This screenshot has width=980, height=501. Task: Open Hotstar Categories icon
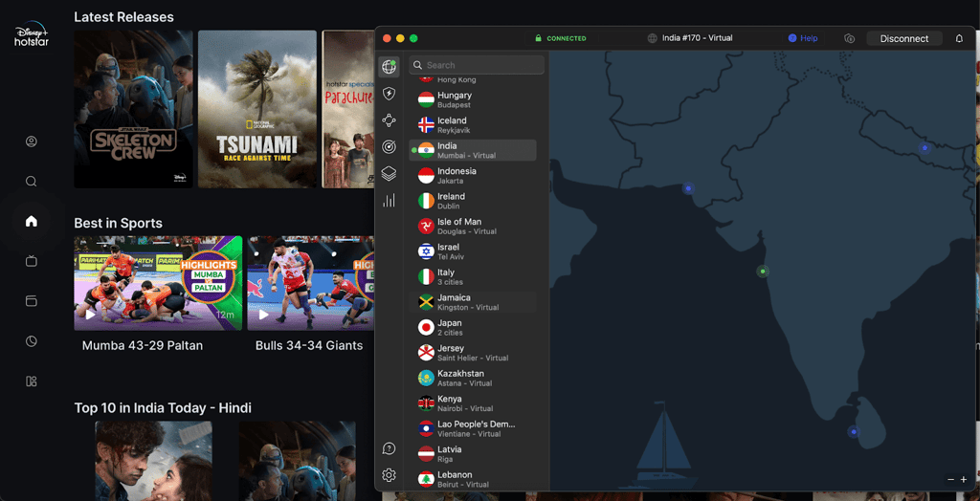tap(32, 381)
